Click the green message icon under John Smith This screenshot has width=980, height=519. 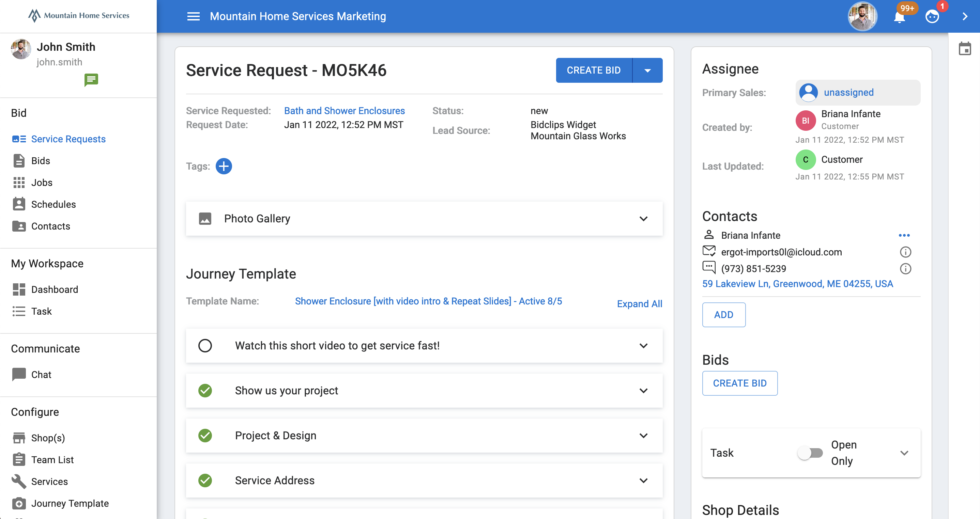click(x=91, y=79)
